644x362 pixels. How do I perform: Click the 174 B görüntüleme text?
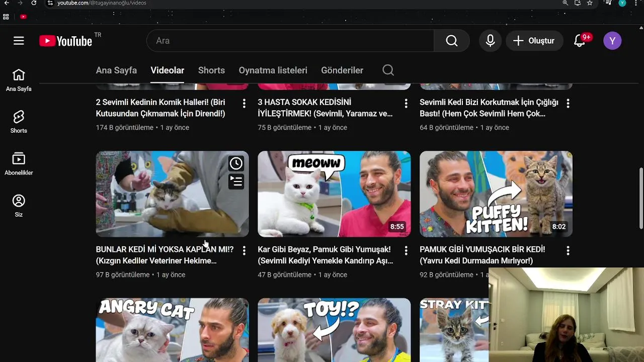click(124, 128)
